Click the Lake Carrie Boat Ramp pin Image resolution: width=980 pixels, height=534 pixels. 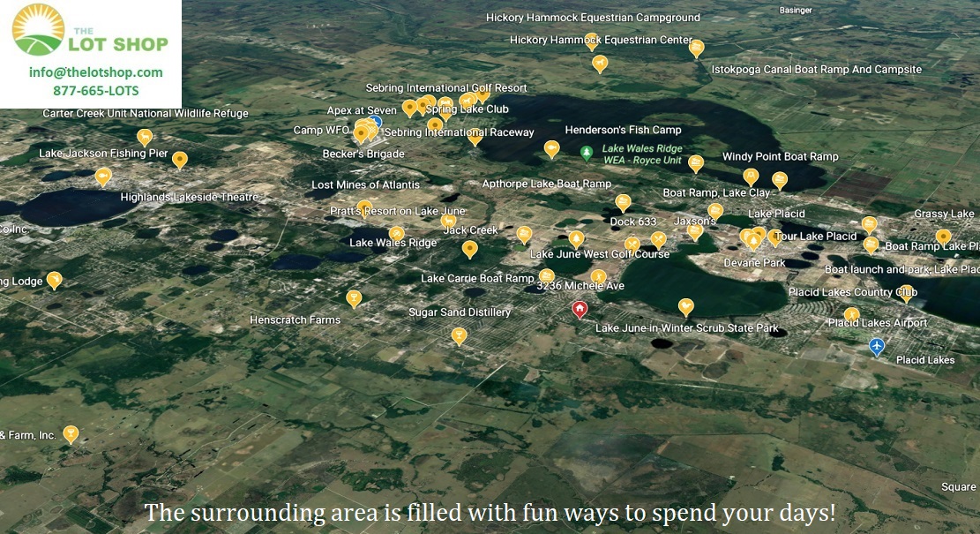tap(547, 276)
